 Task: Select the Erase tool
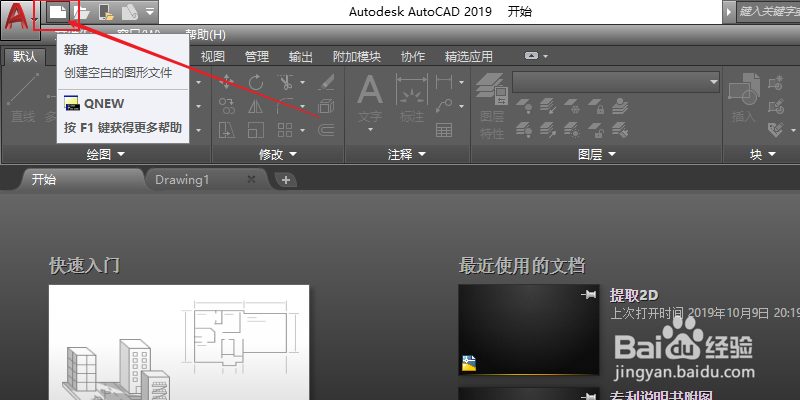tap(326, 82)
